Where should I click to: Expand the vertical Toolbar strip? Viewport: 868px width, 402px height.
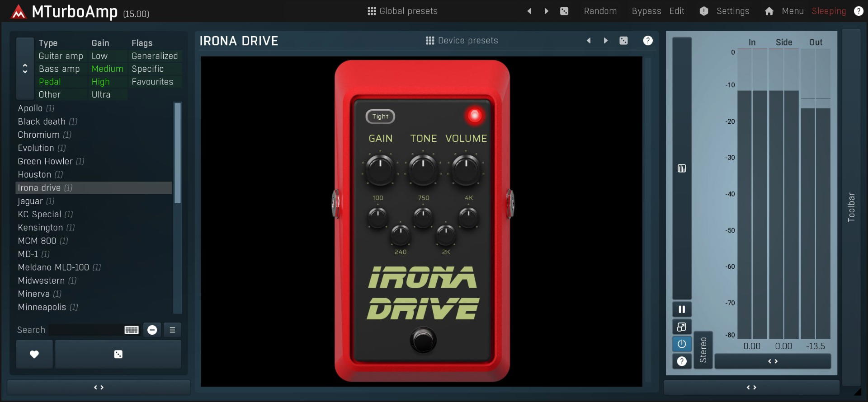click(851, 207)
